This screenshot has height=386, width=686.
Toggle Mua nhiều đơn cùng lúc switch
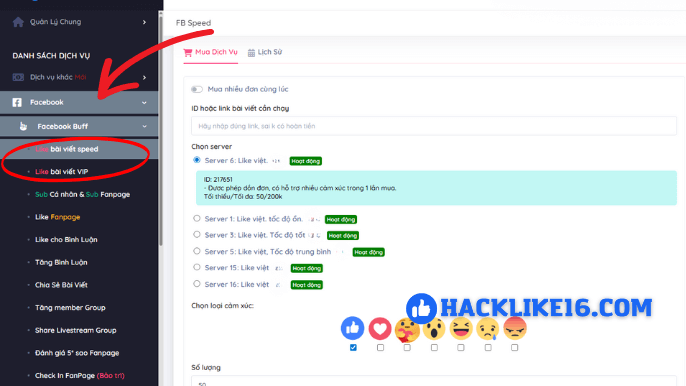(x=197, y=89)
